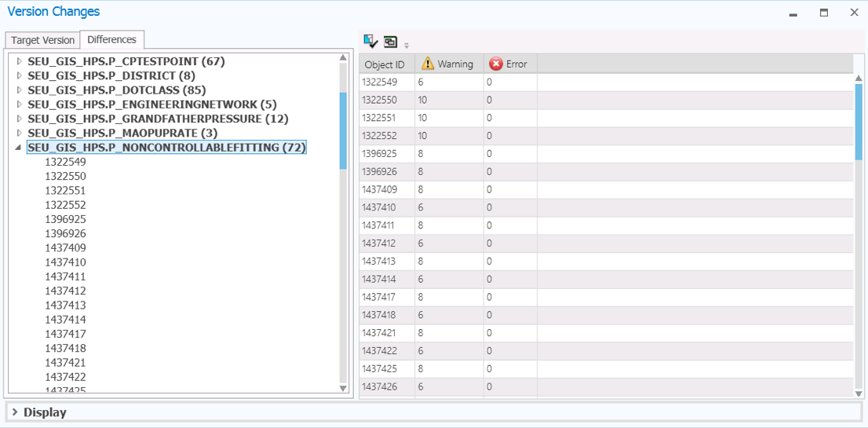
Task: Click the tree panel blue scrollbar thumb
Action: click(343, 130)
